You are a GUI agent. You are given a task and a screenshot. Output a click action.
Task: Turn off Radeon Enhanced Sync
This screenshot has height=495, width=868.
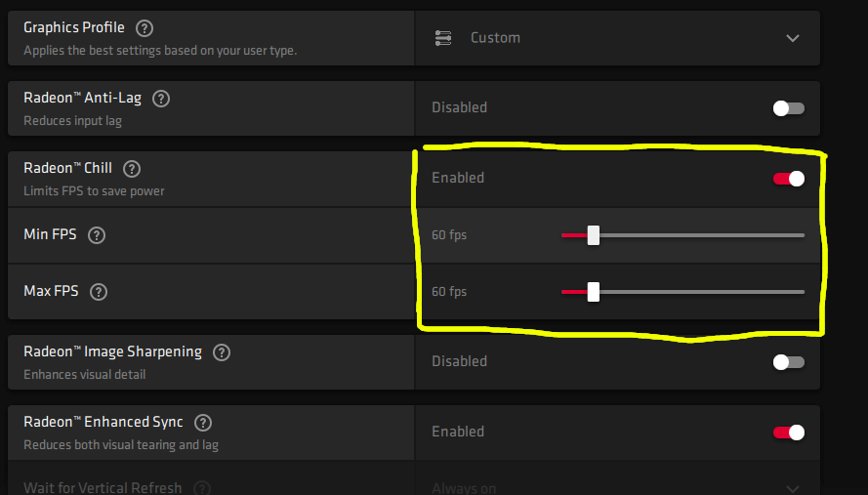pyautogui.click(x=788, y=433)
